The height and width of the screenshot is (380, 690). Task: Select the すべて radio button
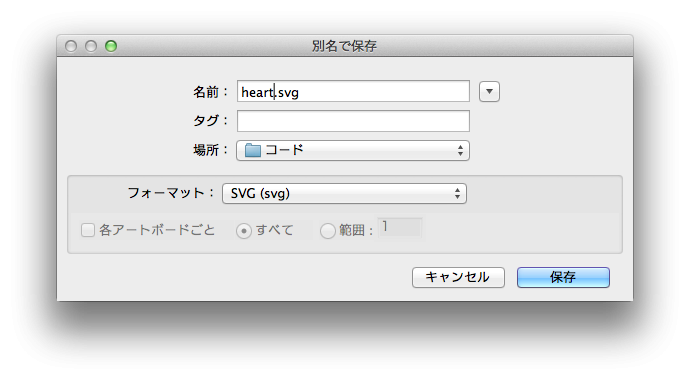(244, 230)
